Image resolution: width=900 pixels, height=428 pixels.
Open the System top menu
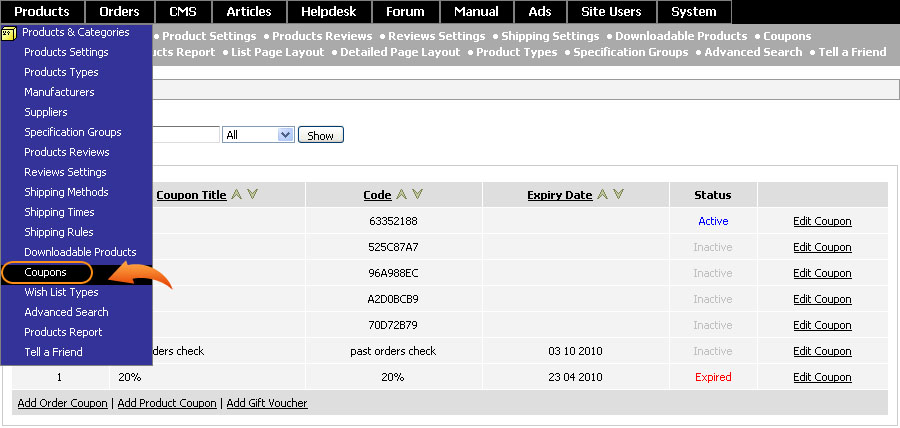[694, 11]
